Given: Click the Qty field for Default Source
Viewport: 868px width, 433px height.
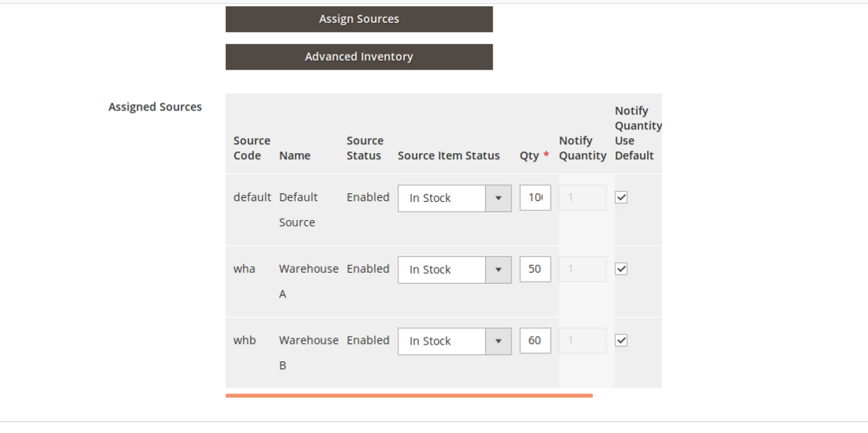Looking at the screenshot, I should 535,198.
